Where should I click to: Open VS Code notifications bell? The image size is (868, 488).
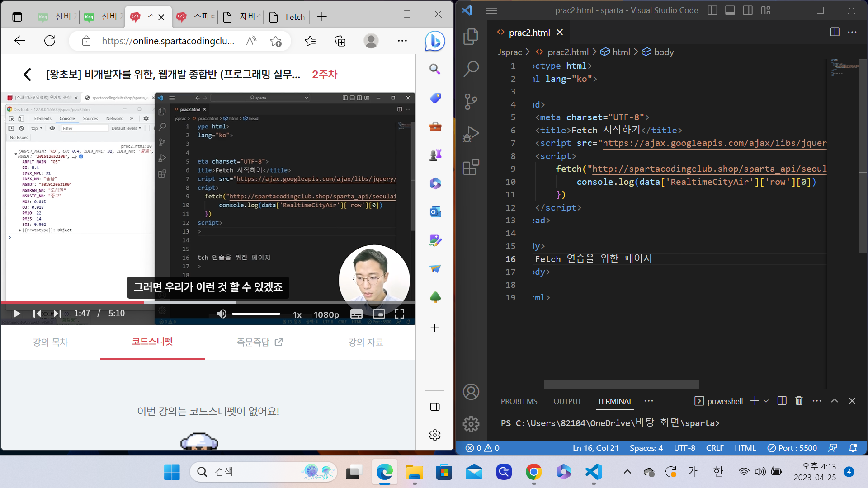(x=853, y=448)
